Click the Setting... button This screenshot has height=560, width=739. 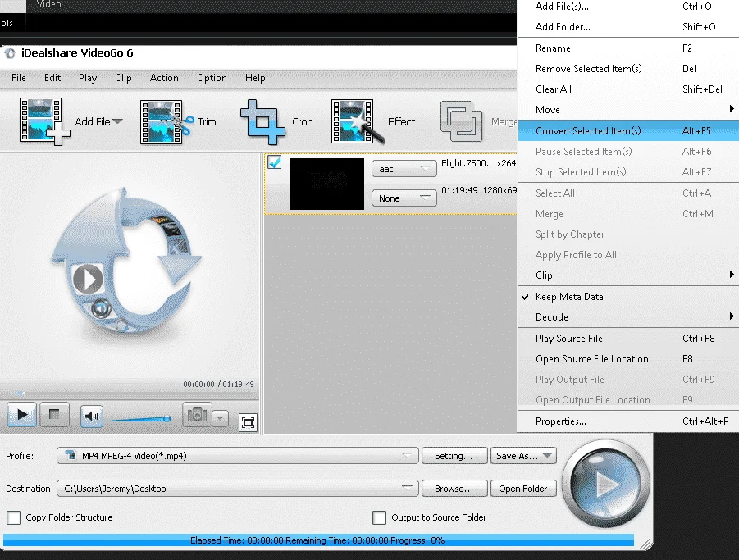(454, 455)
